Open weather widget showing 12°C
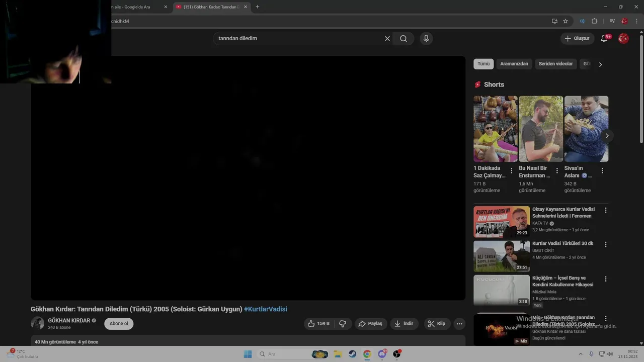Viewport: 644px width, 362px height. (23, 354)
